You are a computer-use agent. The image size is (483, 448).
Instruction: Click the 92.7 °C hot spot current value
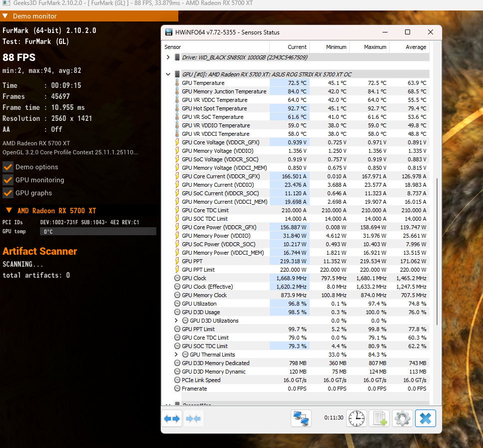click(297, 108)
